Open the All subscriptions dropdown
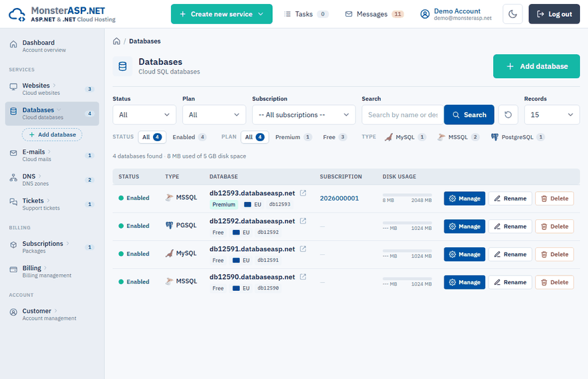The height and width of the screenshot is (379, 588). tap(304, 115)
